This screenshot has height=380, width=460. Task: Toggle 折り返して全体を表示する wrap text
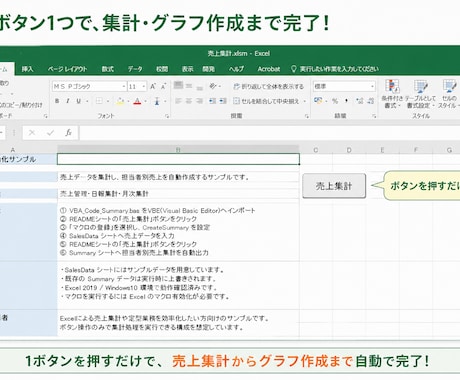(x=268, y=86)
